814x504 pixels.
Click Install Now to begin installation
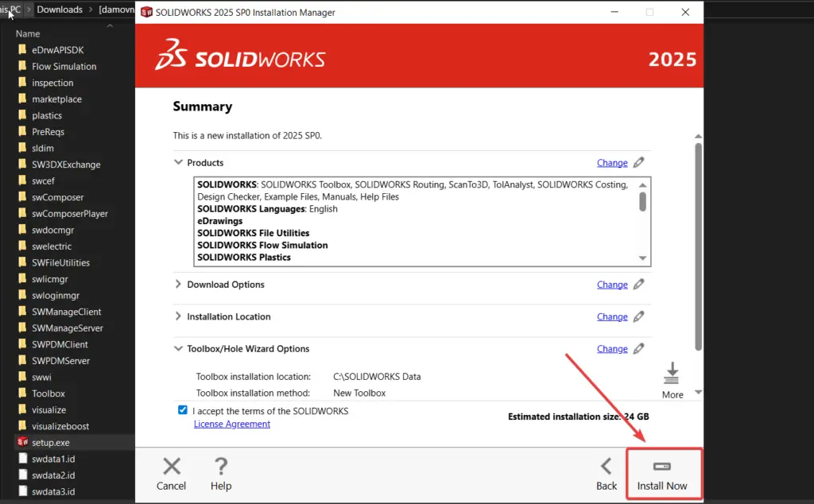pyautogui.click(x=662, y=475)
